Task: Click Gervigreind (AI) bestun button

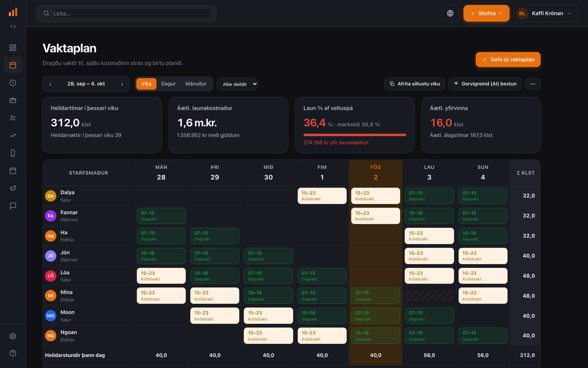Action: tap(485, 84)
